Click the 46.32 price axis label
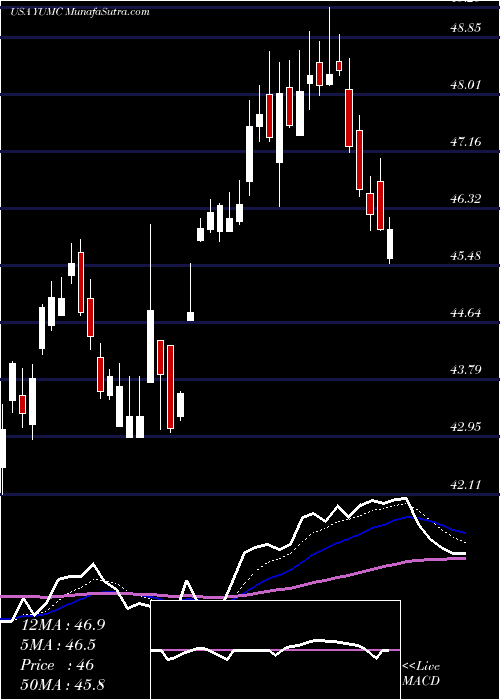The width and height of the screenshot is (500, 700). pyautogui.click(x=466, y=199)
